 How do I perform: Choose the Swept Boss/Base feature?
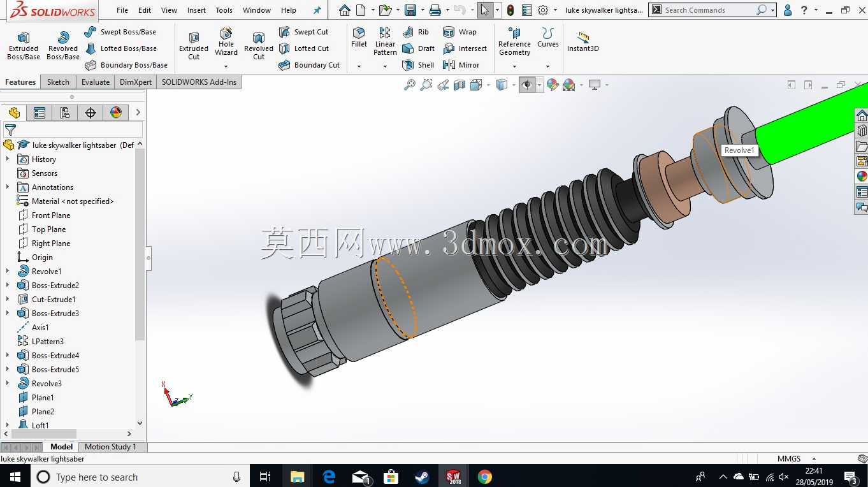[120, 32]
